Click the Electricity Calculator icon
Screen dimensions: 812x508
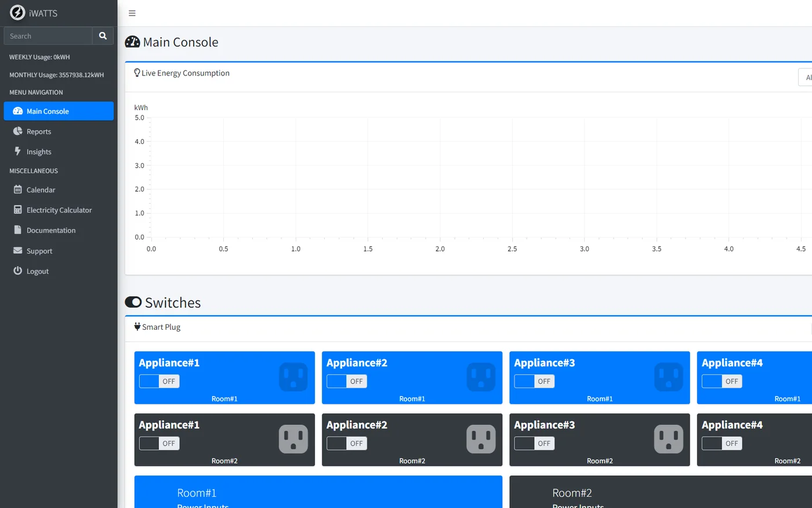tap(18, 210)
